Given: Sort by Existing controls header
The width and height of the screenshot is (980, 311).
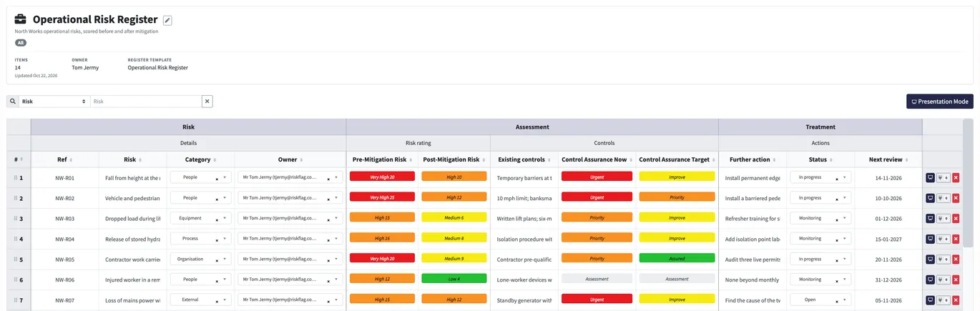Looking at the screenshot, I should [x=524, y=159].
